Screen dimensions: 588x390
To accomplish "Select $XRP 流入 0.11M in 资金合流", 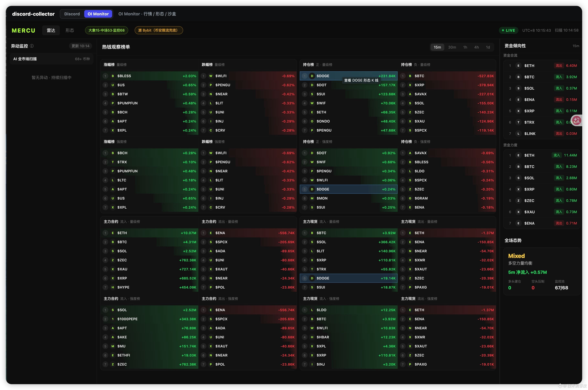I will 542,111.
